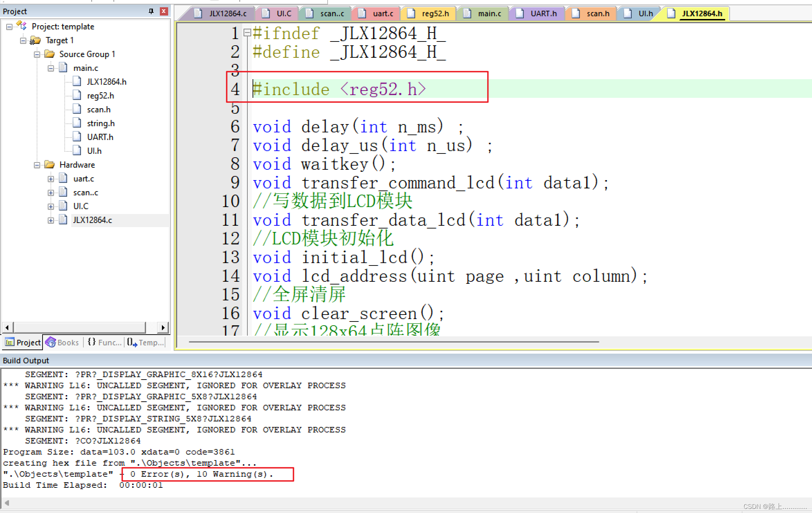Select scan.h under main.c
This screenshot has height=513, width=812.
(x=99, y=110)
